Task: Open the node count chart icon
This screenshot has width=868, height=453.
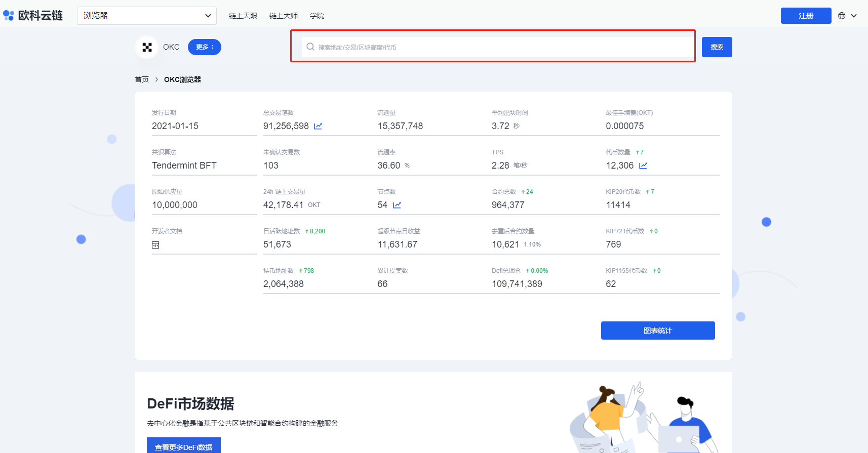Action: pyautogui.click(x=397, y=205)
